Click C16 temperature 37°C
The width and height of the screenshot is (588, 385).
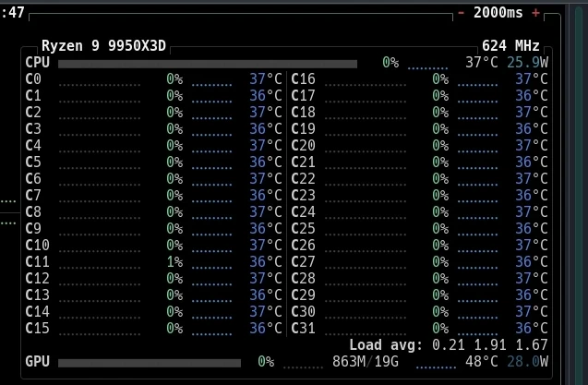(532, 79)
